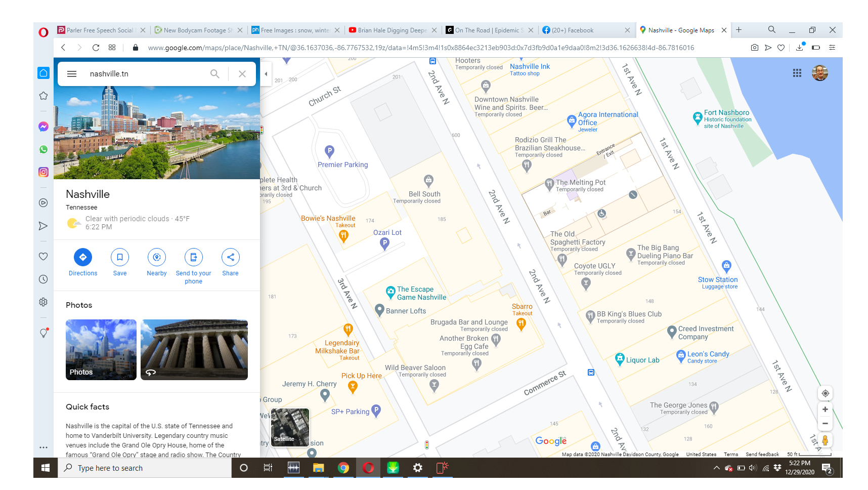
Task: Add page to bookmarks heart icon
Action: [x=781, y=48]
